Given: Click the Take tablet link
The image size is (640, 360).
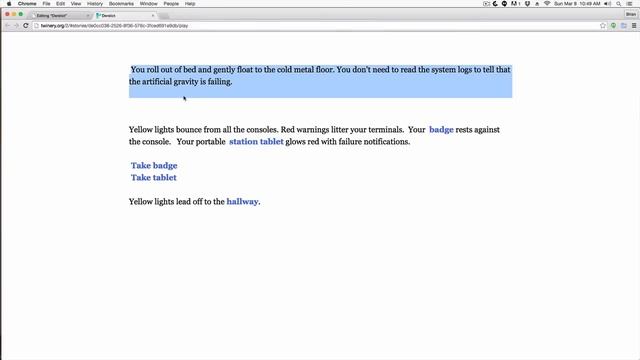Looking at the screenshot, I should (153, 178).
